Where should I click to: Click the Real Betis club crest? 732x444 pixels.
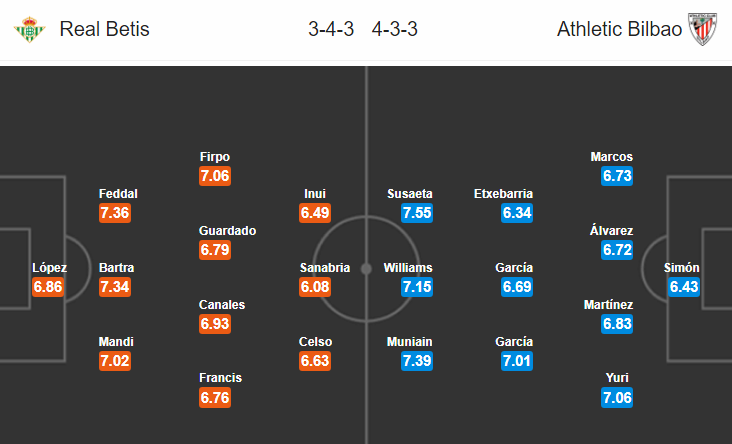pos(29,29)
